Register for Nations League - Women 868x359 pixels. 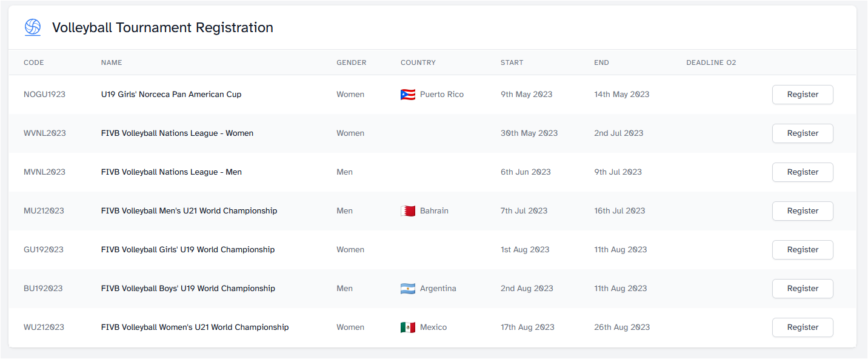(x=803, y=133)
